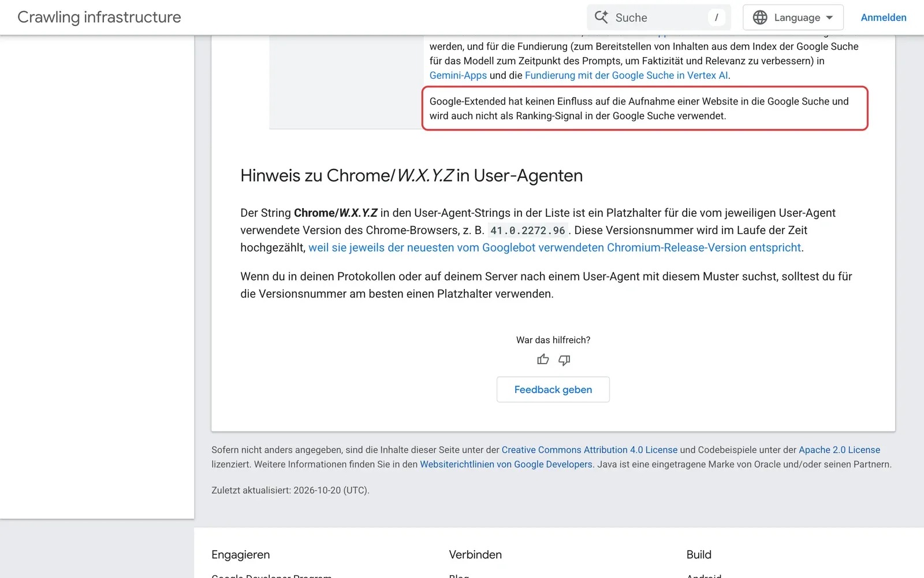Screen dimensions: 924x578
Task: Click the search magnifier icon
Action: tap(601, 17)
